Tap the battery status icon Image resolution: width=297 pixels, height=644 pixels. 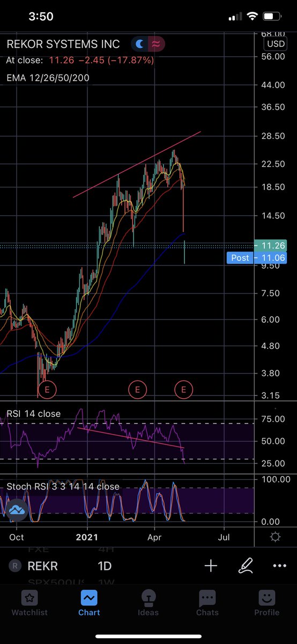point(272,17)
